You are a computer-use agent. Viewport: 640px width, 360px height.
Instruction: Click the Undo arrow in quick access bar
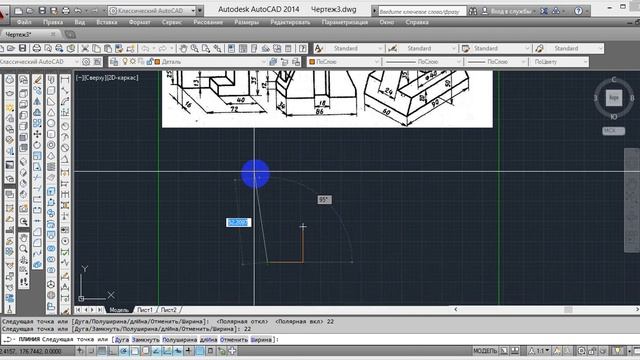pos(78,11)
